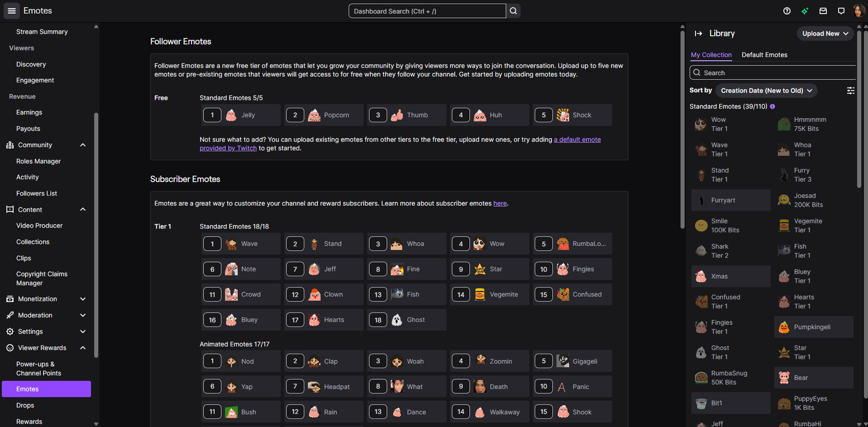The image size is (868, 427).
Task: Open the whispers chat bubble icon
Action: click(841, 11)
